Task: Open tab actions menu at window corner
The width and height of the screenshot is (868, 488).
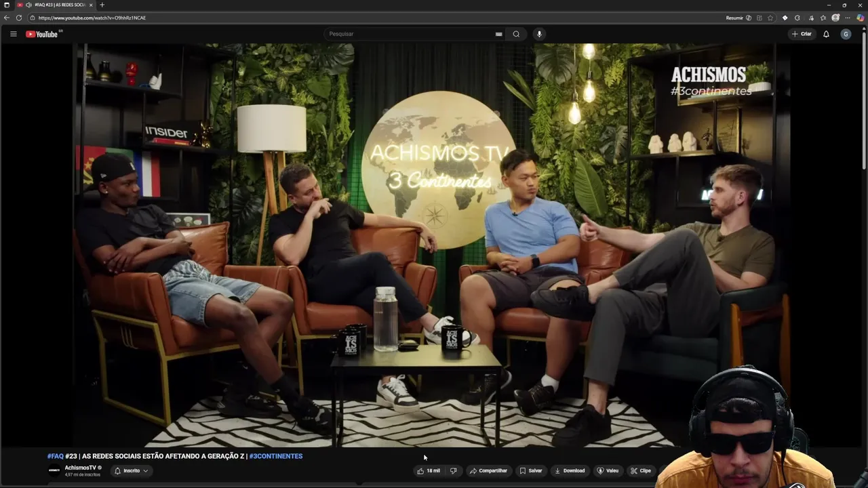Action: pos(7,5)
